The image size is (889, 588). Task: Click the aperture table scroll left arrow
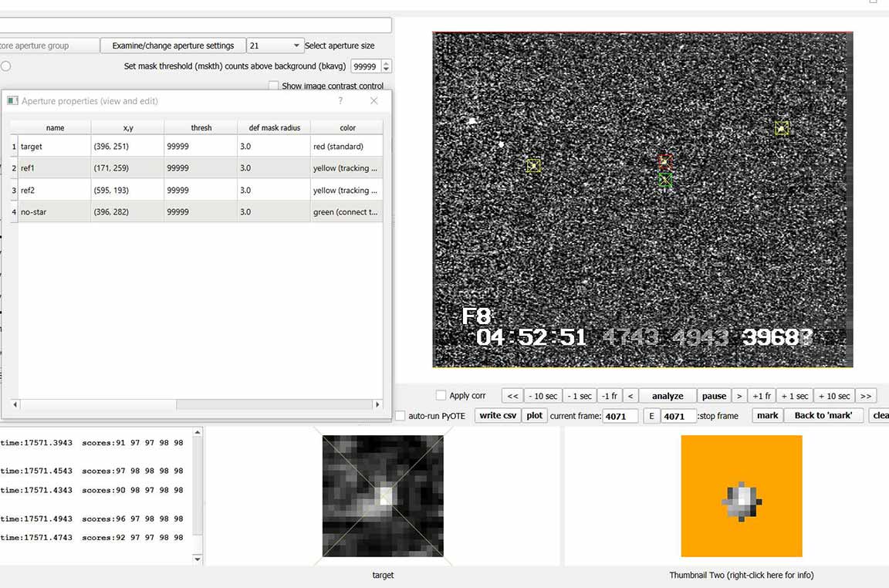pyautogui.click(x=15, y=404)
